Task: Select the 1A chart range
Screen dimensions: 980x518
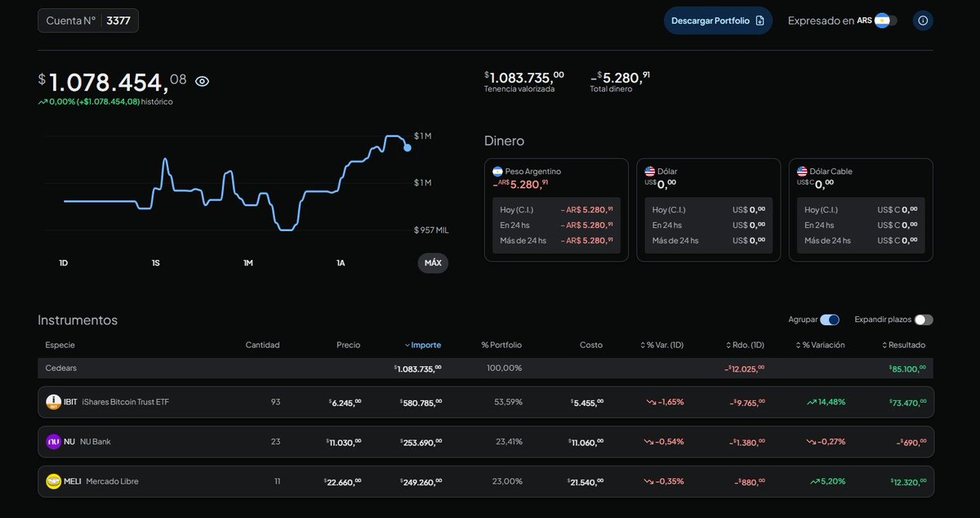Action: pyautogui.click(x=341, y=263)
